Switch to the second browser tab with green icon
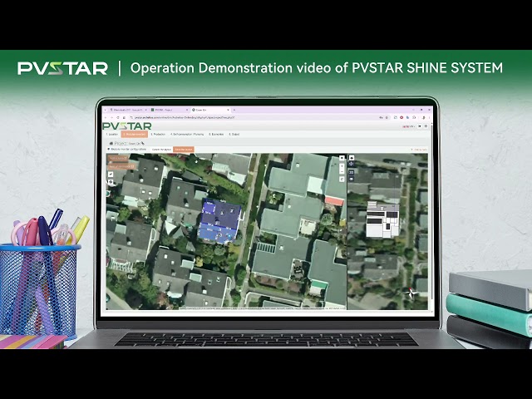Viewport: 532px width, 399px height. [x=169, y=110]
